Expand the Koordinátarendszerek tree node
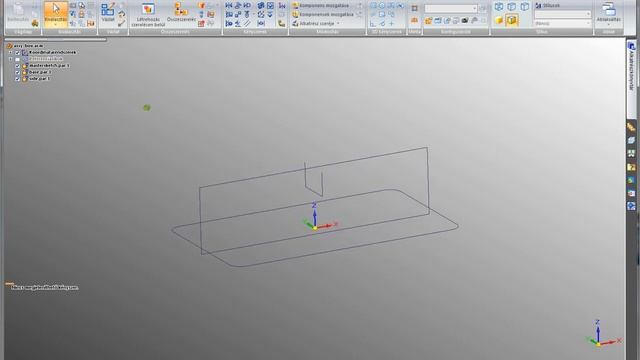The width and height of the screenshot is (640, 360). click(x=11, y=52)
